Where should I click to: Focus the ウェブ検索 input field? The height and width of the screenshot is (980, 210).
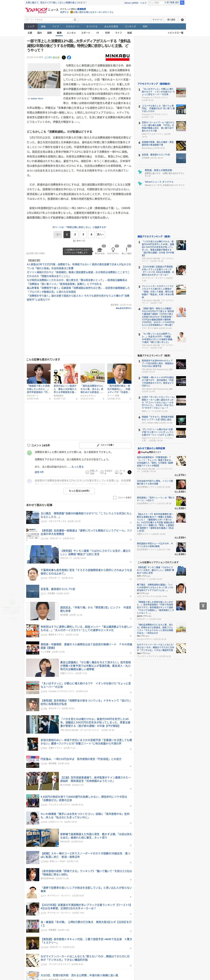[x=156, y=3]
